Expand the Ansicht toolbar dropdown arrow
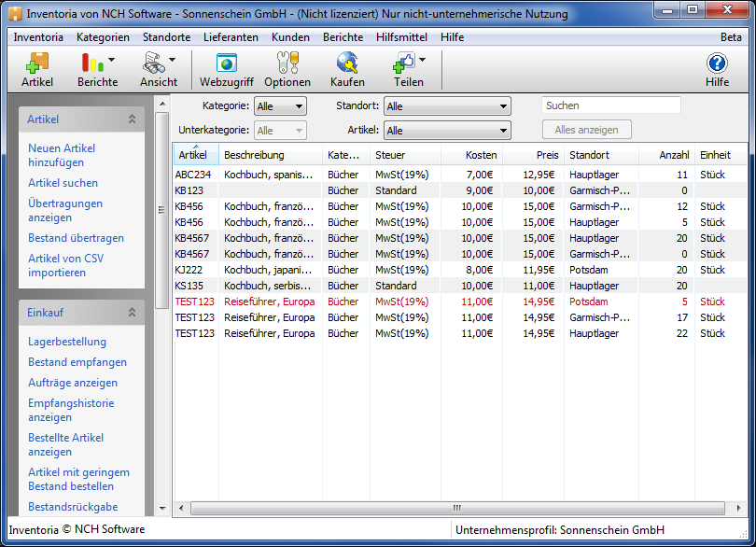This screenshot has height=547, width=756. (x=172, y=60)
